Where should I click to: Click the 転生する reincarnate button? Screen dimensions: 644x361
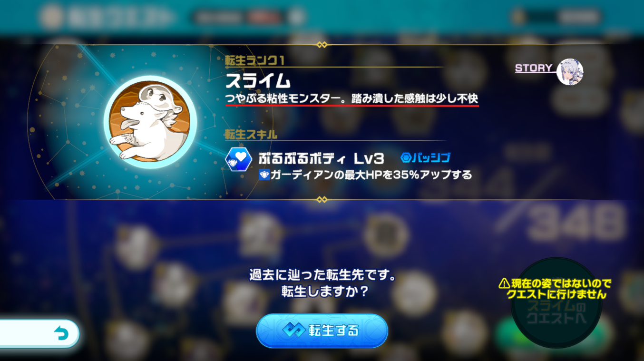(322, 331)
